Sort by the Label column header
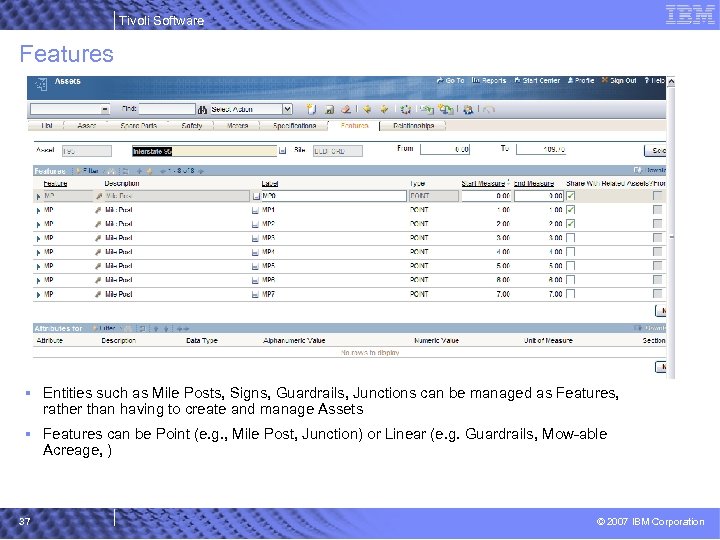The height and width of the screenshot is (540, 720). coord(270,183)
